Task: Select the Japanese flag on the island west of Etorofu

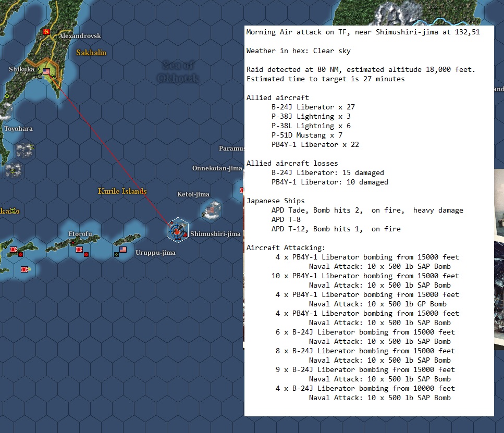Action: [x=14, y=250]
